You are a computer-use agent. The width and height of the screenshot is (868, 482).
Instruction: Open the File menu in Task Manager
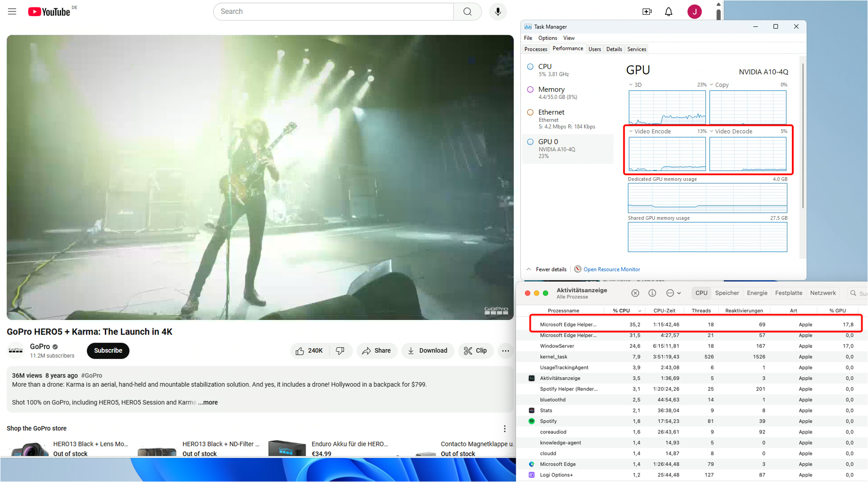528,38
